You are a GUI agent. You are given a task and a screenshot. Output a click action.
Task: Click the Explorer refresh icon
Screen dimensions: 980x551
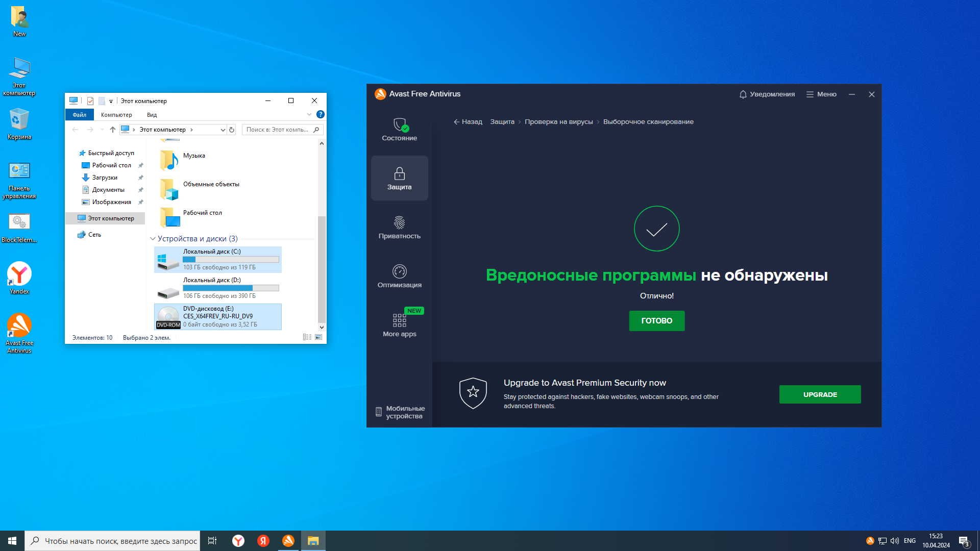coord(232,130)
